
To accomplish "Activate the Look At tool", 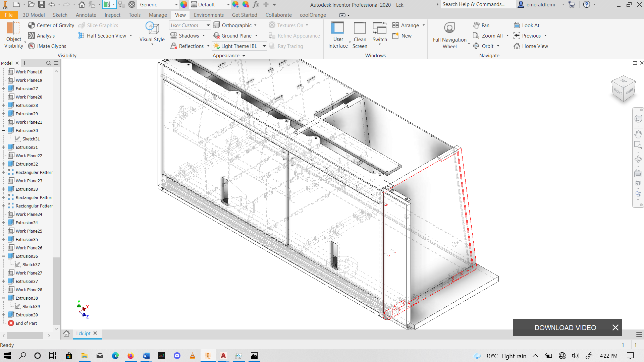I will [x=527, y=25].
